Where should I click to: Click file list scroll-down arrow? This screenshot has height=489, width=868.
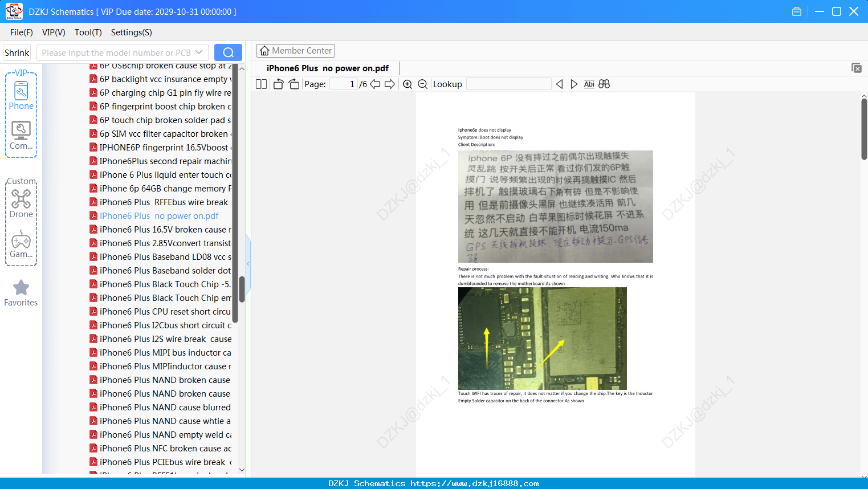[242, 470]
